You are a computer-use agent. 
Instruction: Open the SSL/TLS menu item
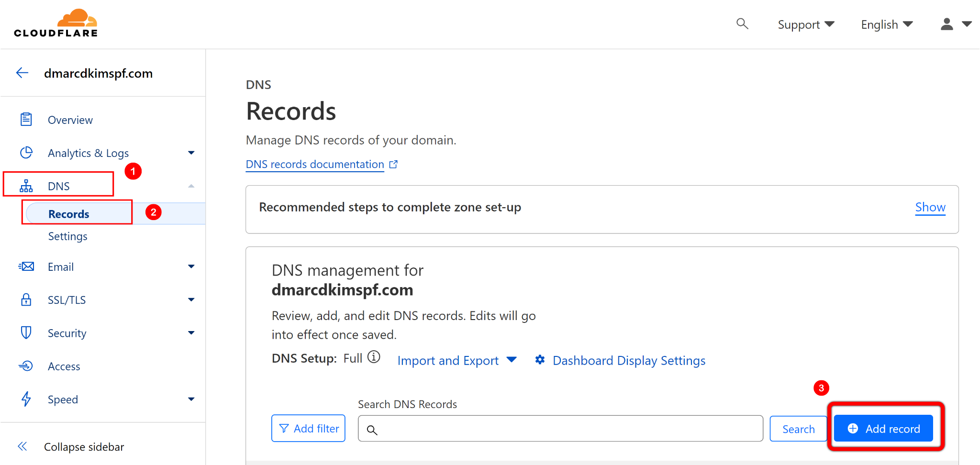tap(67, 300)
